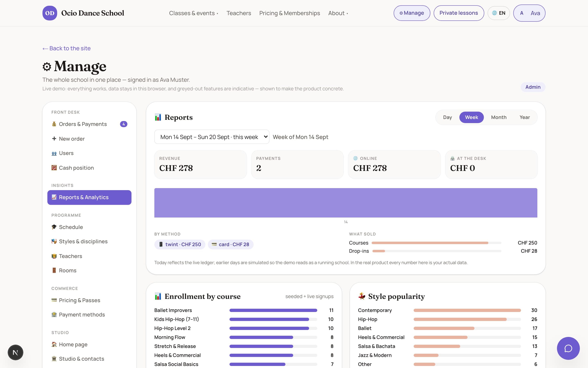The image size is (588, 368).
Task: Open the Teachers page in top navigation
Action: tap(239, 13)
